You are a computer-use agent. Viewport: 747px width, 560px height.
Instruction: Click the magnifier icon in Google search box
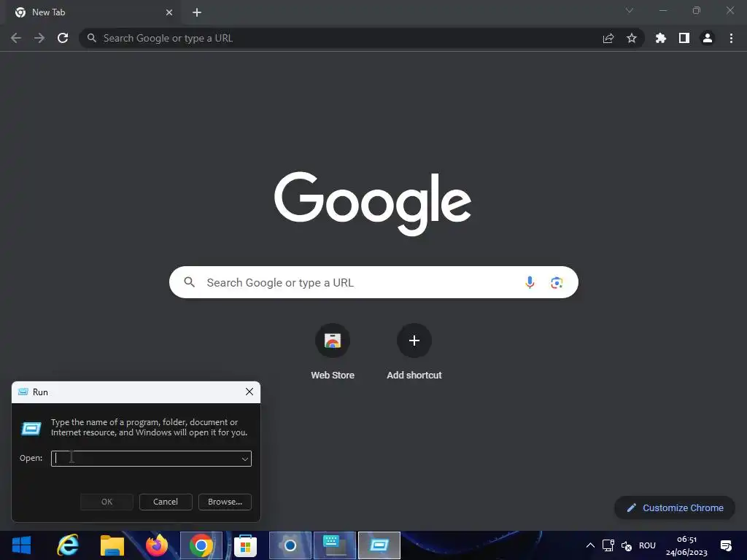tap(189, 282)
